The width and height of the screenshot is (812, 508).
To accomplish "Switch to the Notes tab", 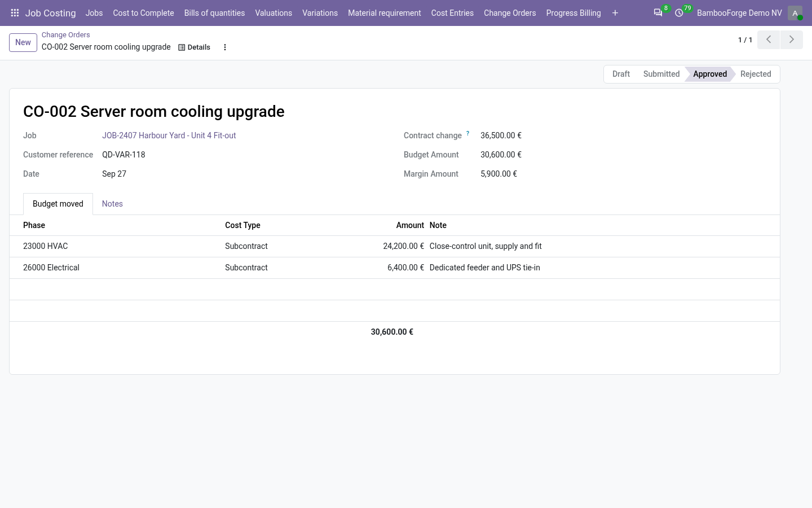I will point(112,204).
